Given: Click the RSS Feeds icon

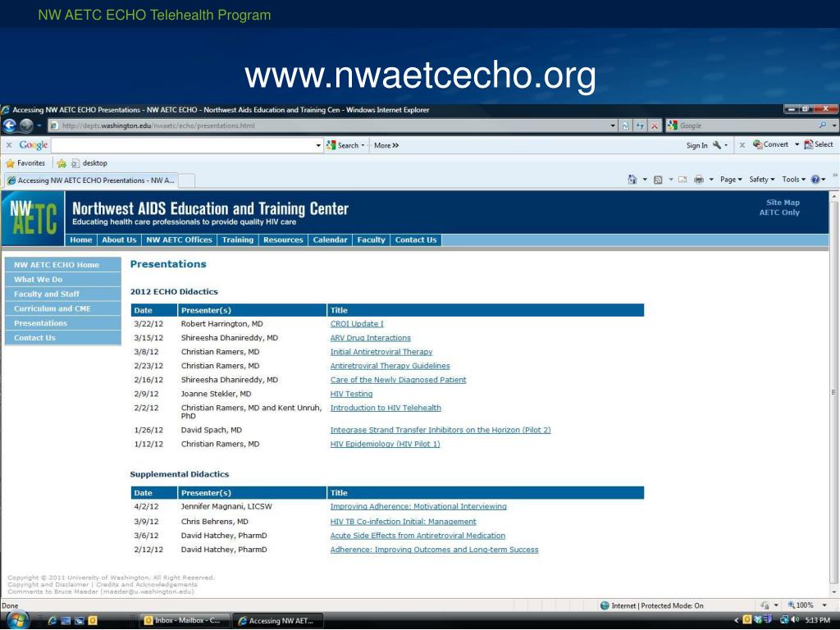Looking at the screenshot, I should tap(659, 180).
